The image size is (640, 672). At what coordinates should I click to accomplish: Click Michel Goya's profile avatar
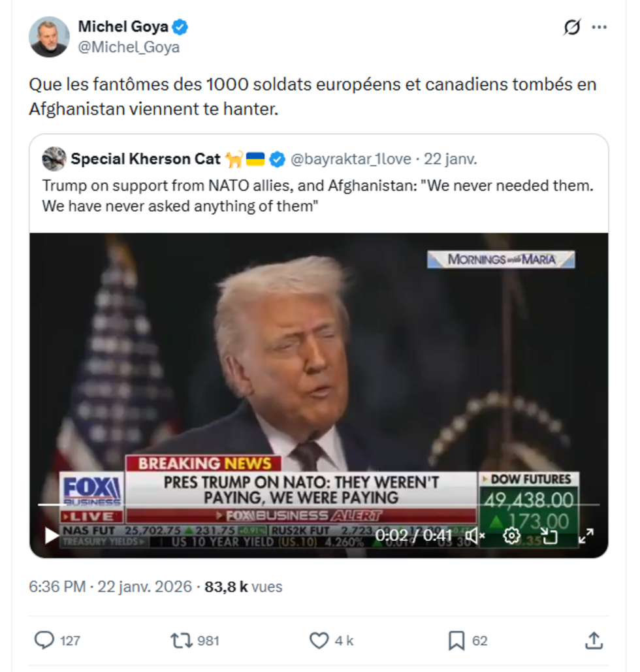(49, 37)
